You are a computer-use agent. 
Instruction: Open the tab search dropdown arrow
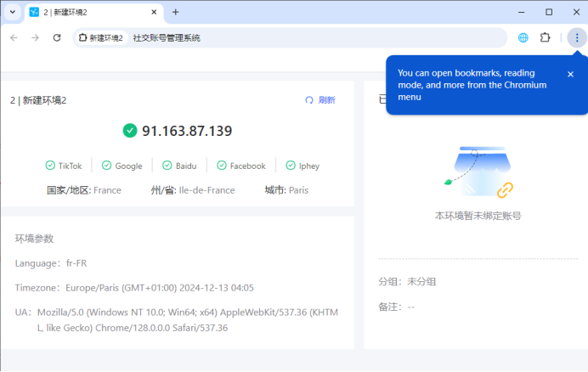coord(13,12)
